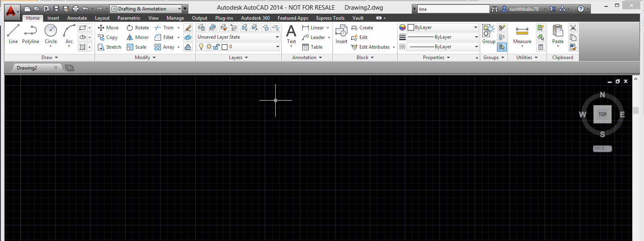
Task: Click the Leader annotation button
Action: click(316, 37)
